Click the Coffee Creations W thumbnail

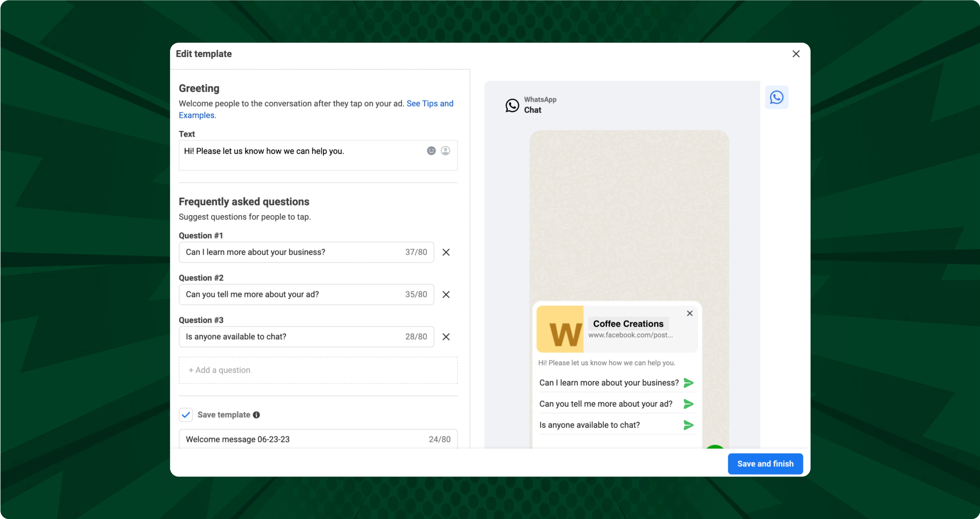(560, 329)
